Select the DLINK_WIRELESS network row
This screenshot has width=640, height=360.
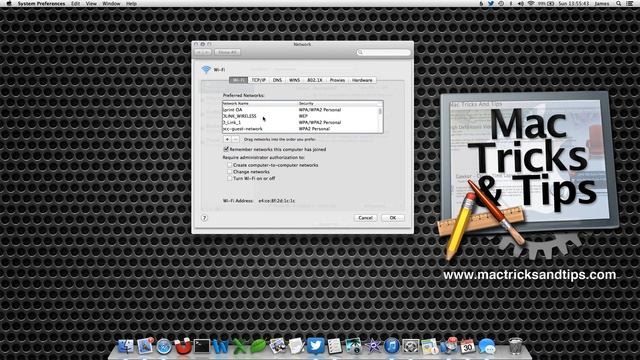click(300, 116)
